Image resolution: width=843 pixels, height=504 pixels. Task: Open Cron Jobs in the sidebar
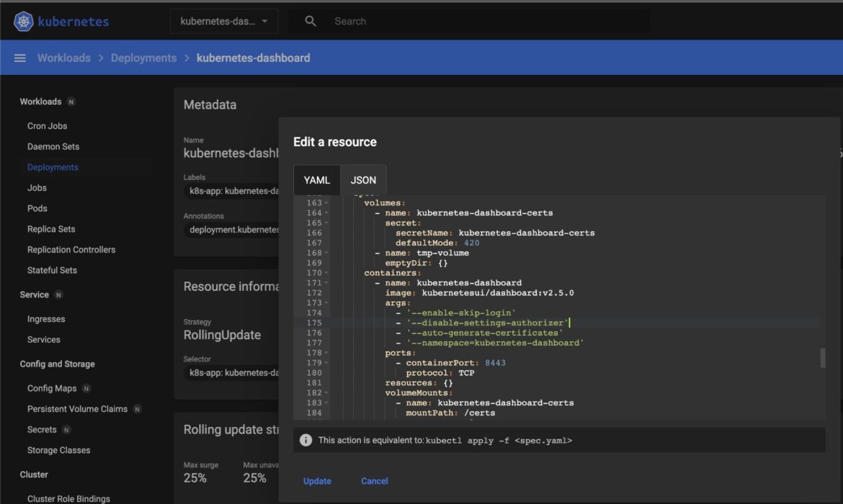[x=48, y=126]
